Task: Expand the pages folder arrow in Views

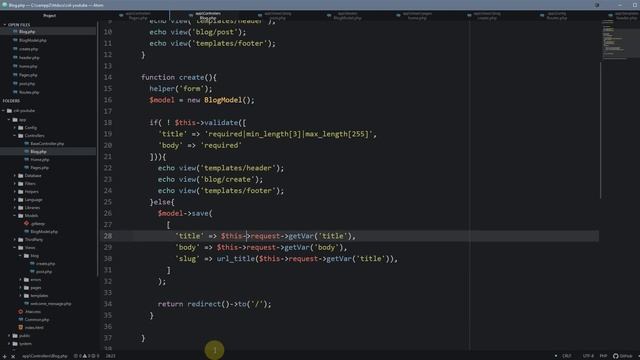Action: click(x=20, y=288)
